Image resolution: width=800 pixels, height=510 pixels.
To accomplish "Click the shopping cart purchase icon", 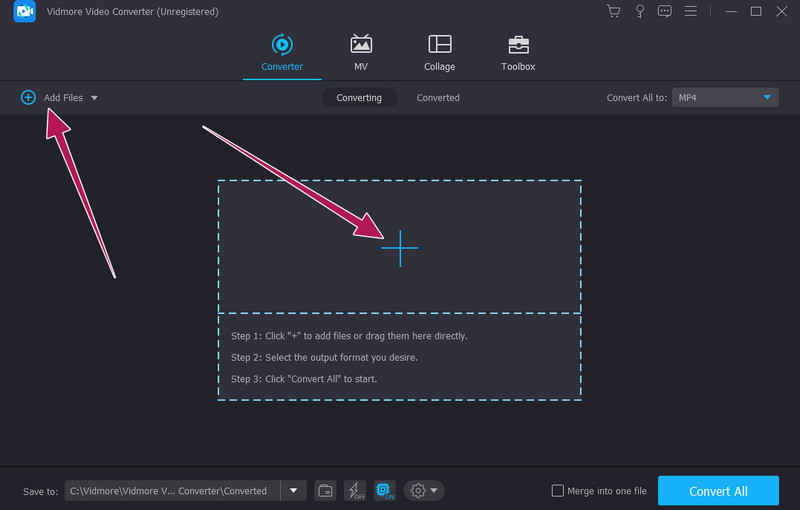I will (614, 12).
